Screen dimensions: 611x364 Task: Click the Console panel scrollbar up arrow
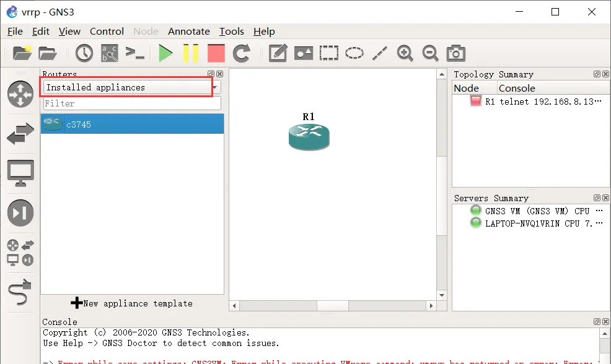pos(604,334)
